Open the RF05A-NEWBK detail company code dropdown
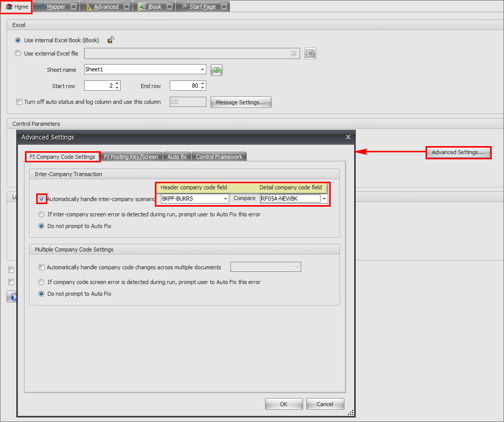 click(x=324, y=199)
